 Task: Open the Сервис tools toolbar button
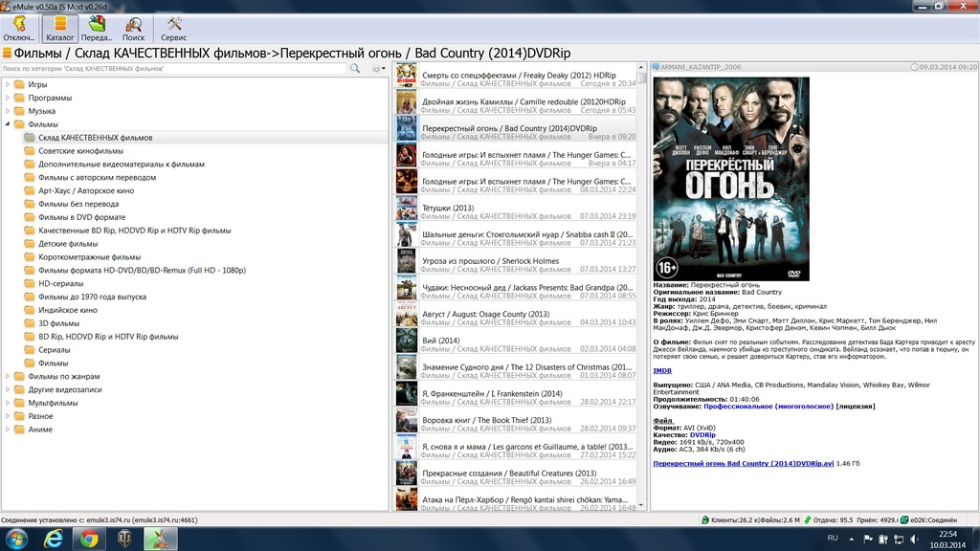click(174, 30)
